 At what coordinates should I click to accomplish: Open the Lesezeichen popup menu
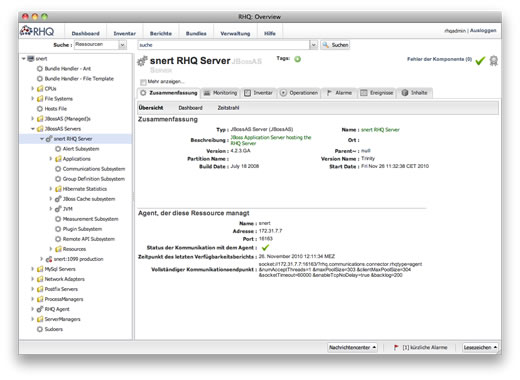(x=480, y=347)
